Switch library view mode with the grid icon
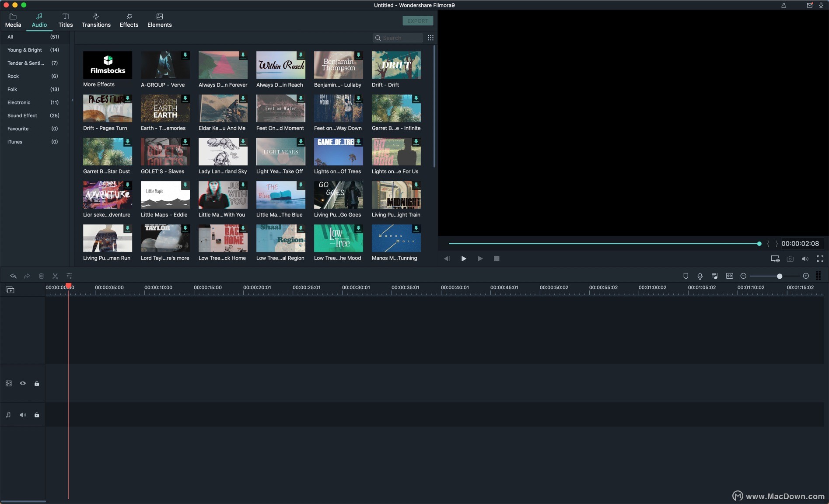Screen dimensions: 829x504 (x=430, y=38)
